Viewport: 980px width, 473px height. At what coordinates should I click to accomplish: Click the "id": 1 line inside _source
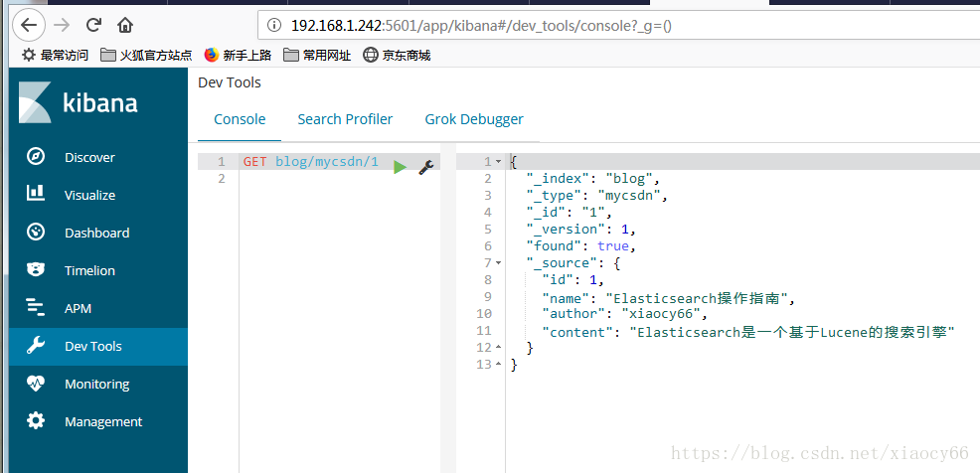pyautogui.click(x=573, y=280)
